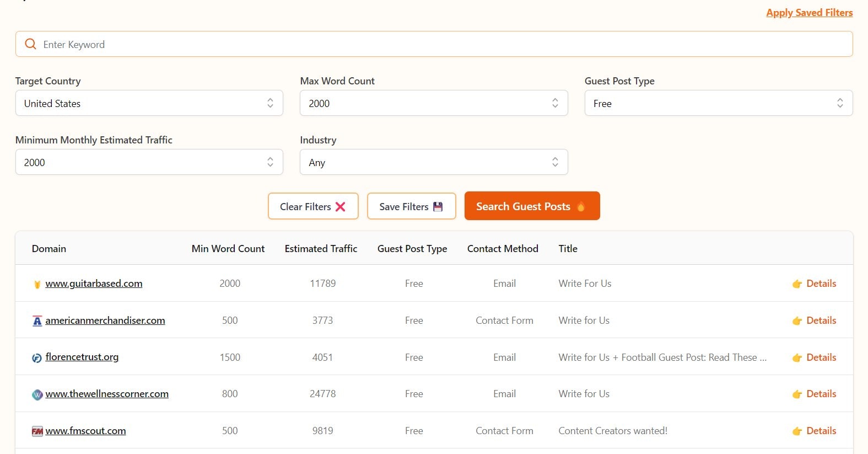Click the Clear Filters button
This screenshot has width=868, height=454.
click(313, 206)
